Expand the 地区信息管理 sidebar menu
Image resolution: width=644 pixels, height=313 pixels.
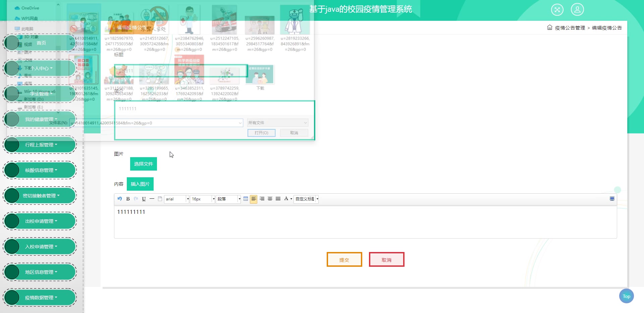pos(40,272)
